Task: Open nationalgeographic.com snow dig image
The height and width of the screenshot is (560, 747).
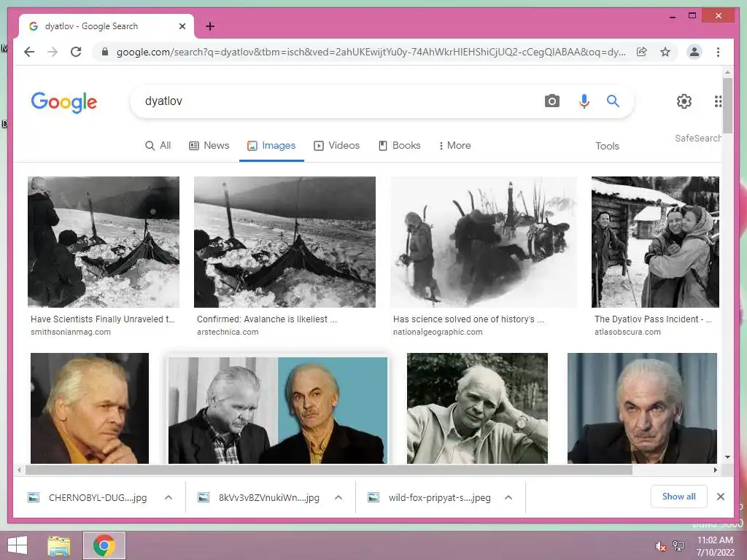Action: (x=484, y=242)
